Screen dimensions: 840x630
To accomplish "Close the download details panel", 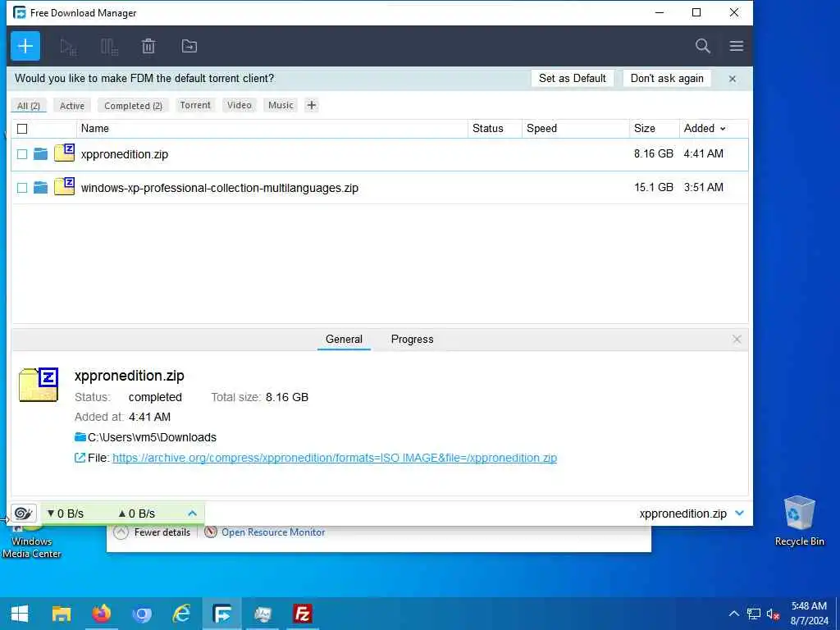I will 737,340.
